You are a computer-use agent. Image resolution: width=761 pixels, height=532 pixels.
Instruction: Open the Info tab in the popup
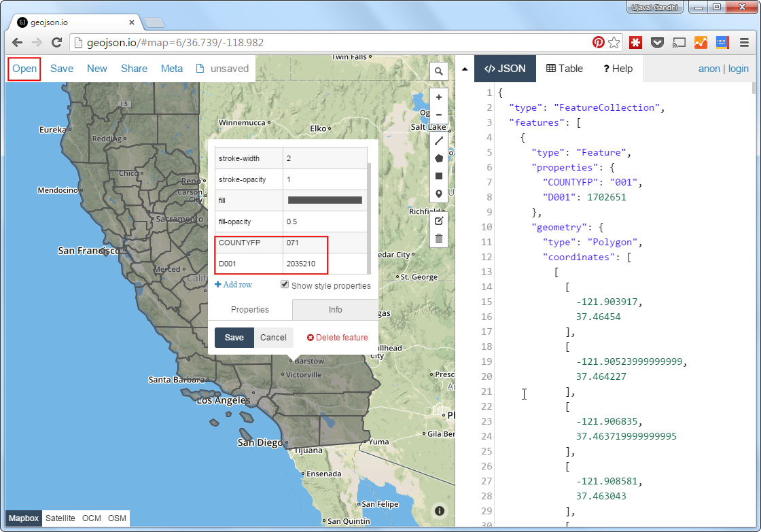(x=335, y=309)
